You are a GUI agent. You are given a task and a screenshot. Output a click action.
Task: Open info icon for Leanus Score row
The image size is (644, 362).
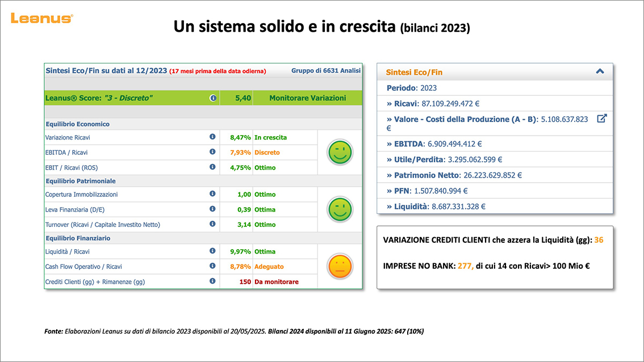coord(213,98)
